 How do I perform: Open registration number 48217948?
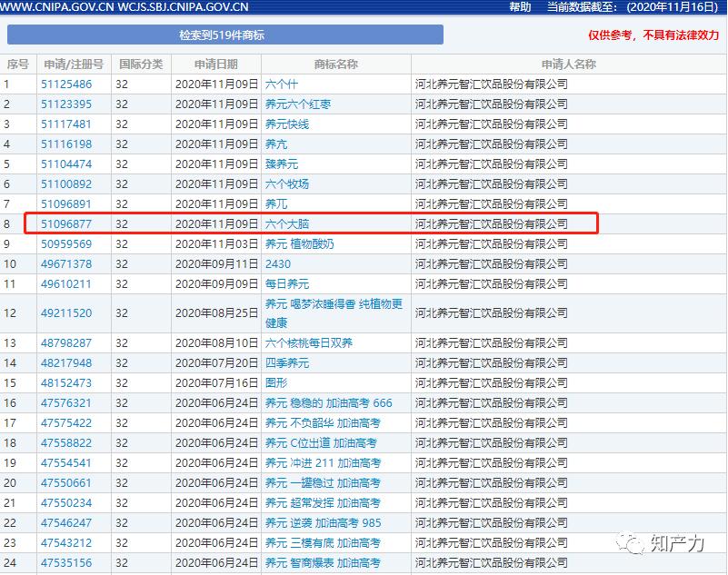[x=66, y=363]
